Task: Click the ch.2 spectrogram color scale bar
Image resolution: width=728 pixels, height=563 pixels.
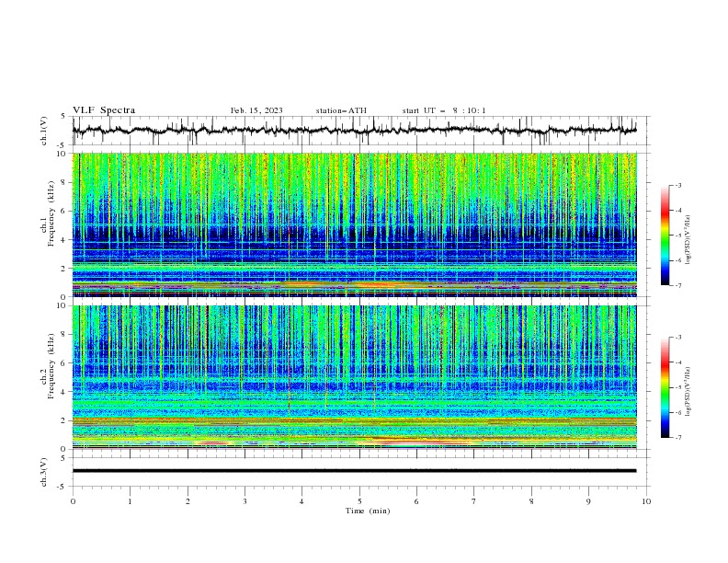Action: pos(665,387)
